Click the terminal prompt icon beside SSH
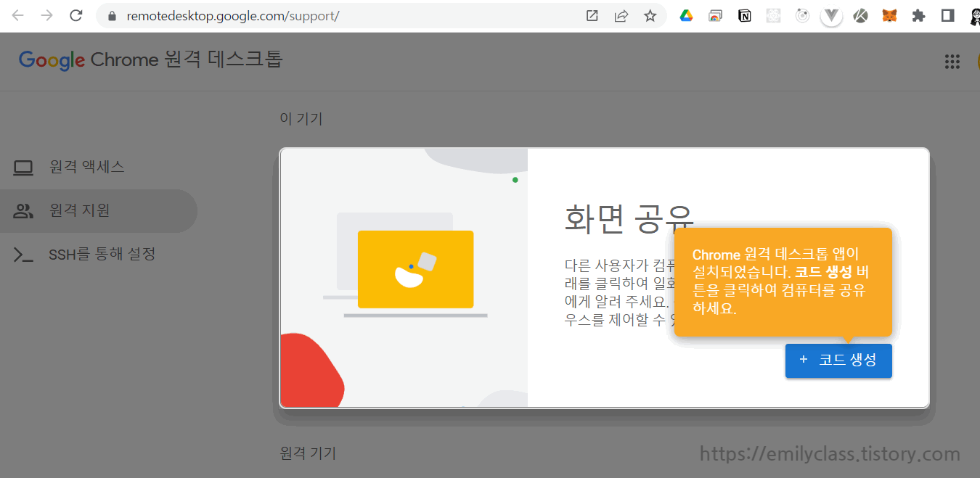 (x=23, y=255)
